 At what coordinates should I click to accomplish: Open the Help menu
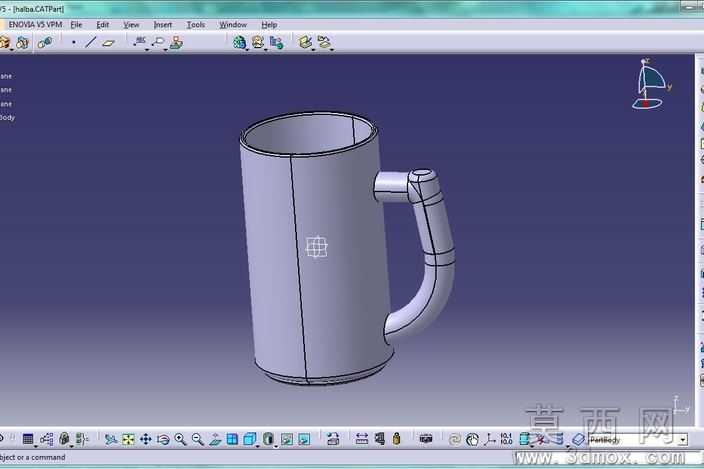[x=269, y=25]
